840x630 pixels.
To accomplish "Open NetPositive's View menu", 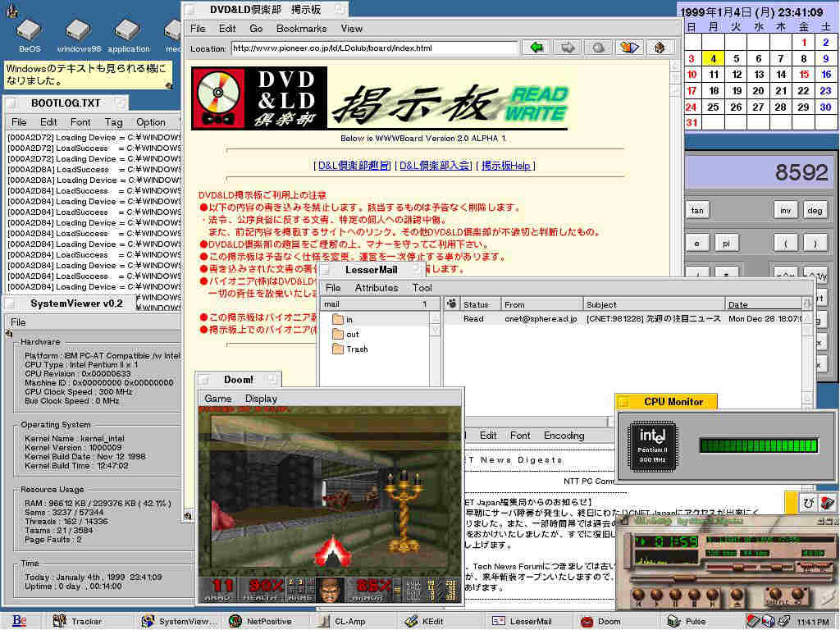I will (351, 29).
